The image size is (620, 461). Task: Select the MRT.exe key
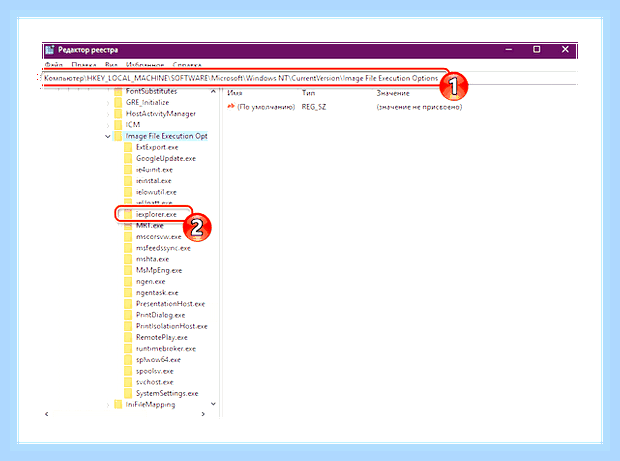[x=149, y=226]
